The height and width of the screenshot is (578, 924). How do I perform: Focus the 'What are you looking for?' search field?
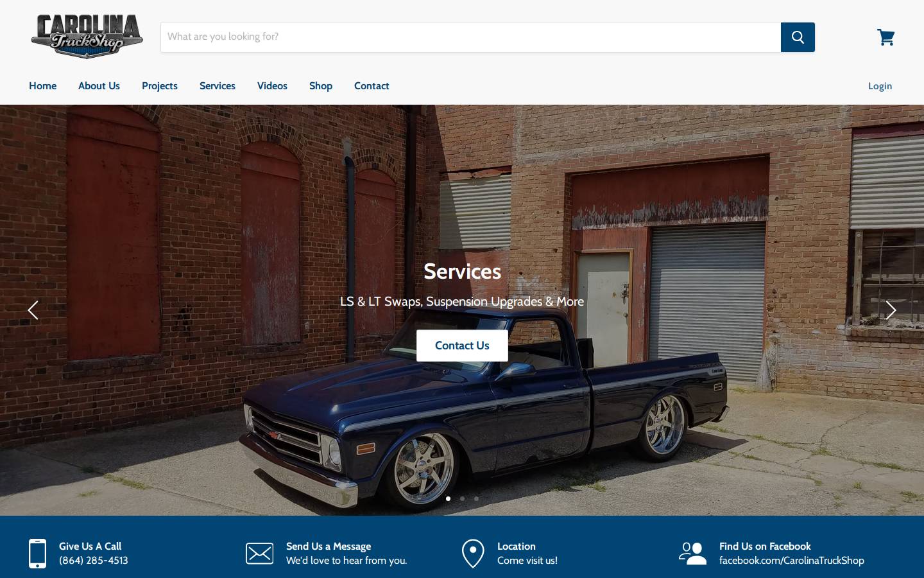[x=470, y=37]
